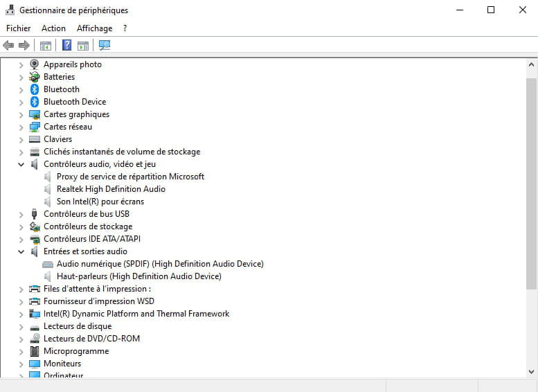Expand the Lecteurs de disque arrow
Screen dimensions: 538x392
tap(21, 327)
